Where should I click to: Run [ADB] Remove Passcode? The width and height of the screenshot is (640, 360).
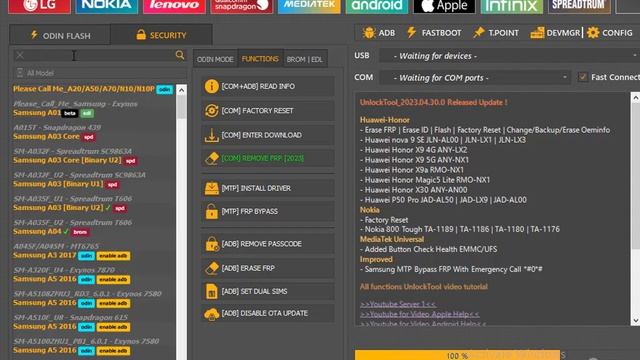[268, 244]
